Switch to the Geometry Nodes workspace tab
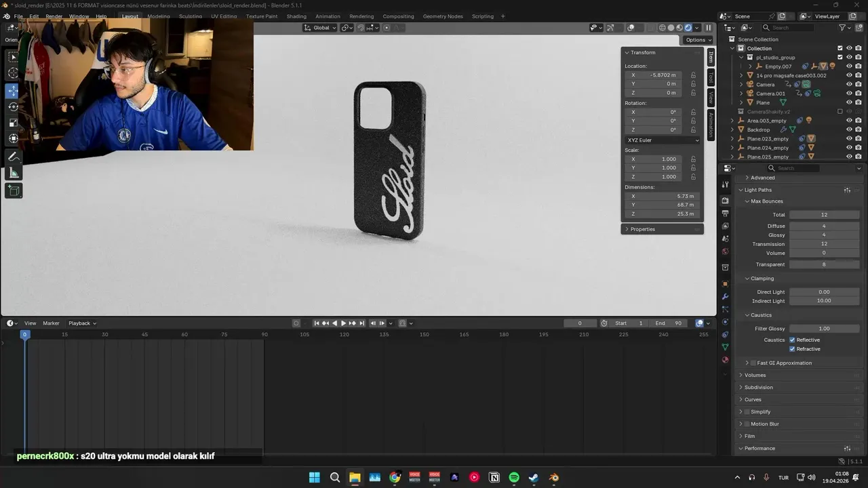Viewport: 868px width, 488px height. tap(443, 16)
